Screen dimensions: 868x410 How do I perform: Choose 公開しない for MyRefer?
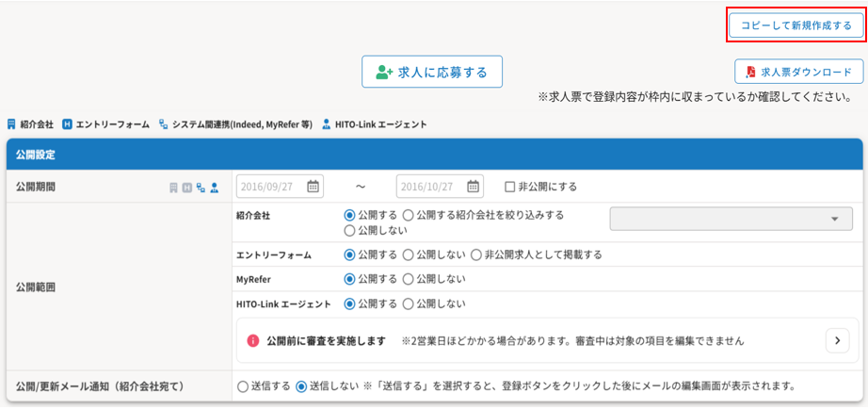pyautogui.click(x=408, y=279)
